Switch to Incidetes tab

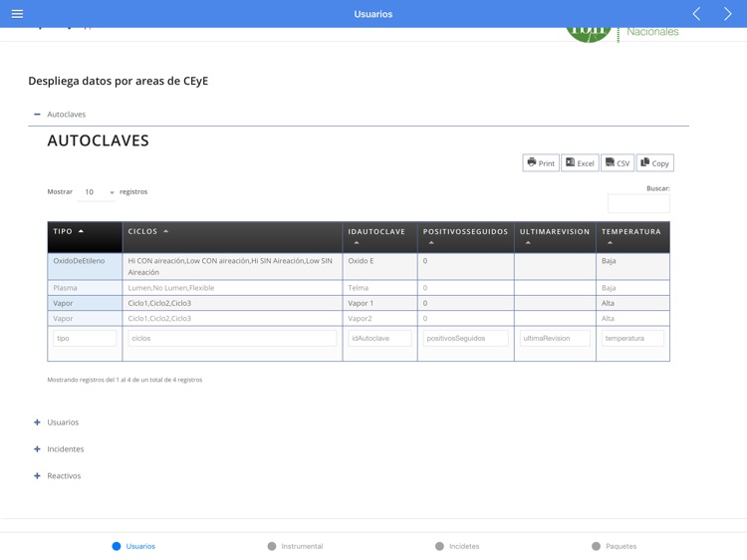457,546
